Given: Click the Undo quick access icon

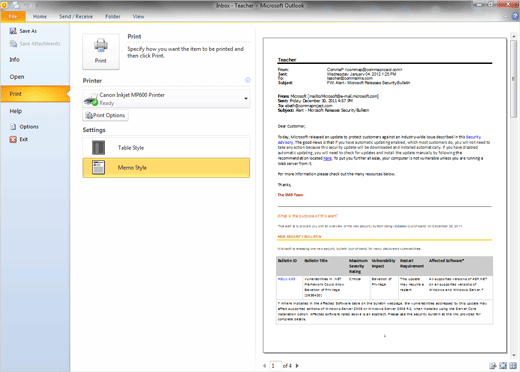Looking at the screenshot, I should (x=27, y=5).
